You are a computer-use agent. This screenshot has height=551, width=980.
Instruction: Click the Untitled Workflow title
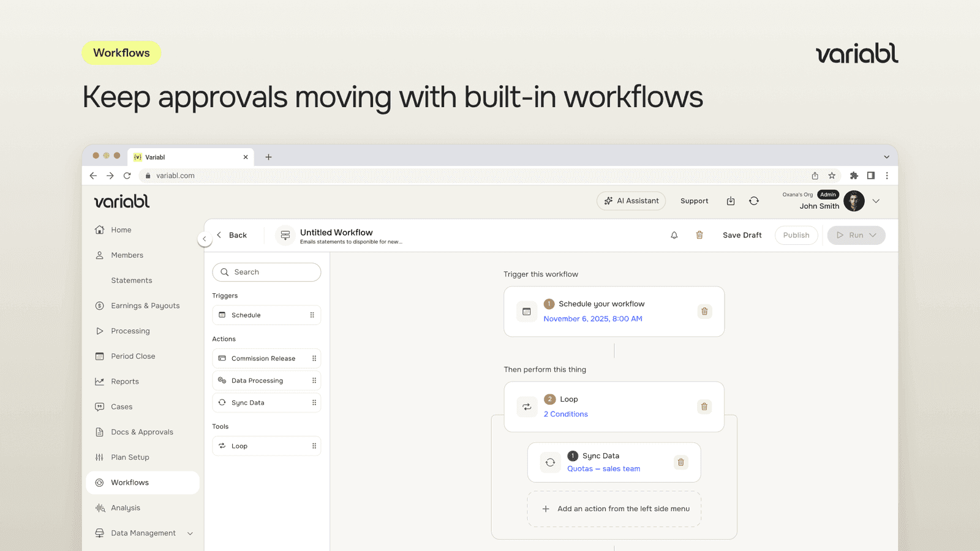point(336,233)
